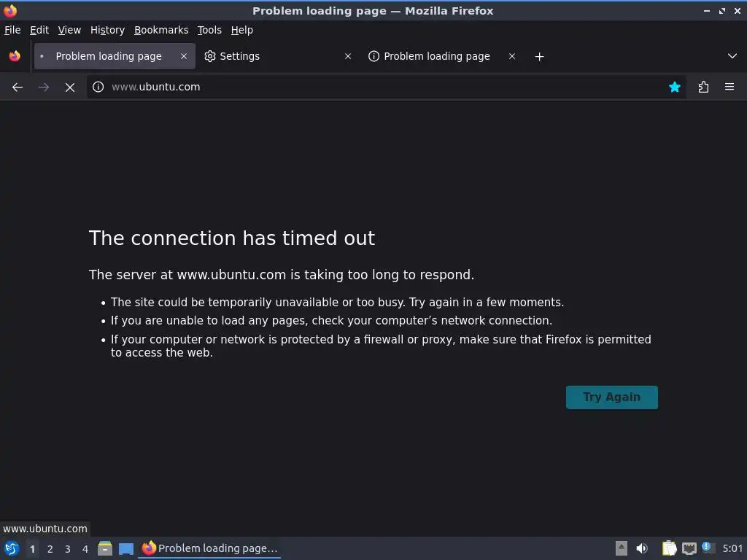Screen dimensions: 747x560
Task: Open the update notifier tray icon
Action: tap(708, 548)
